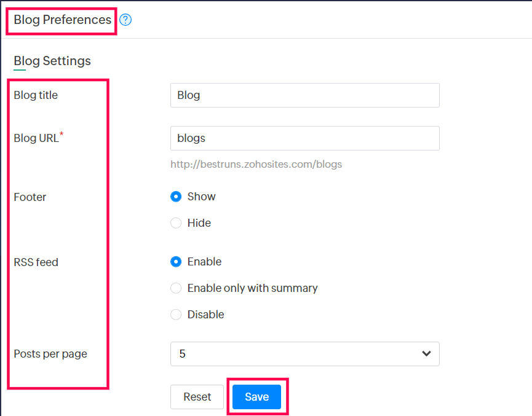
Task: Click the Blog Preferences heading
Action: tap(62, 20)
